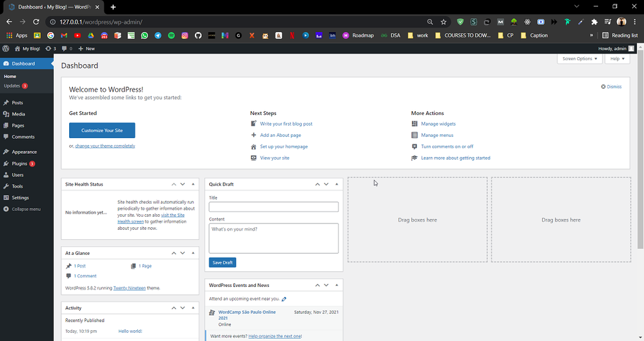Open the GitHub bookmark icon
Image resolution: width=644 pixels, height=341 pixels.
pyautogui.click(x=198, y=35)
